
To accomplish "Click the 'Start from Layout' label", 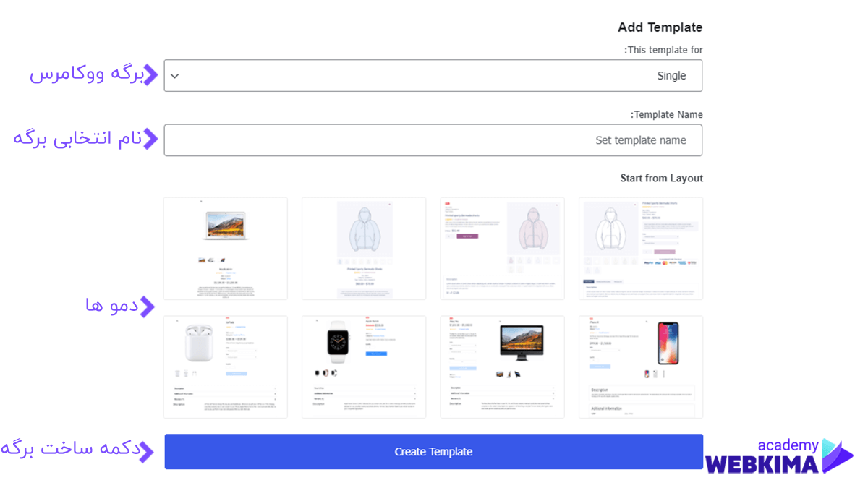I will tap(662, 178).
